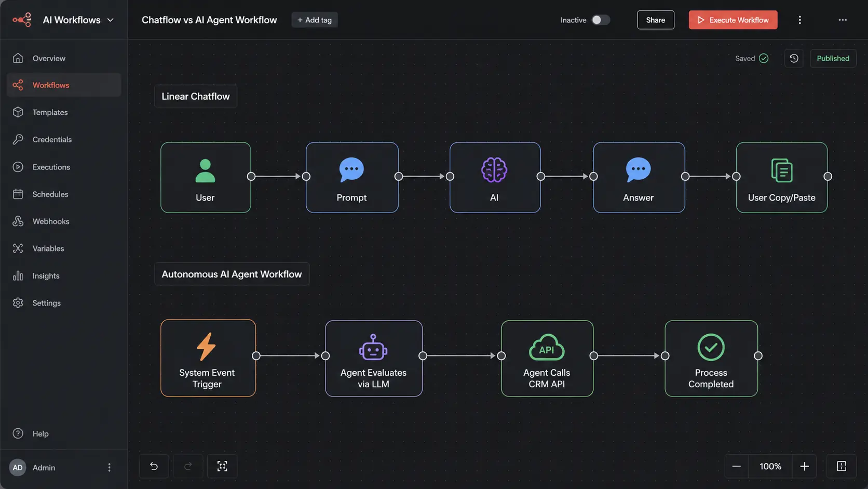Click the Redo arrow button
This screenshot has height=489, width=868.
click(188, 466)
